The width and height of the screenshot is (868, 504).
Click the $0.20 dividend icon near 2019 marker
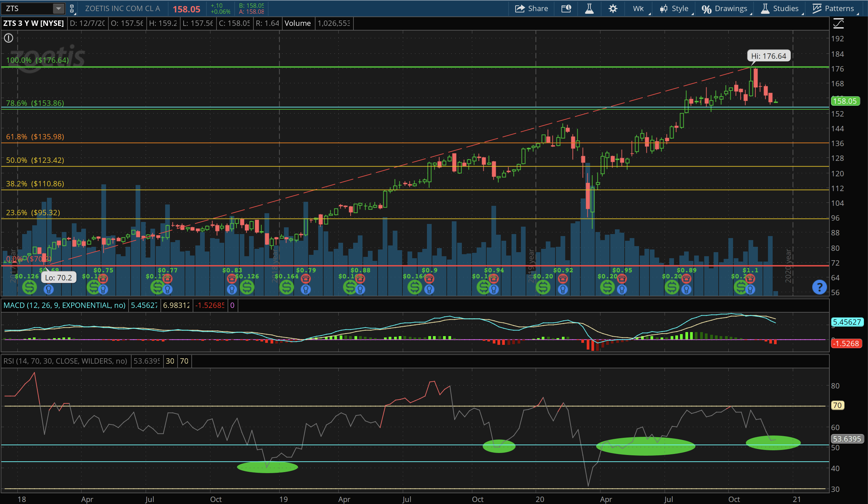click(x=543, y=287)
